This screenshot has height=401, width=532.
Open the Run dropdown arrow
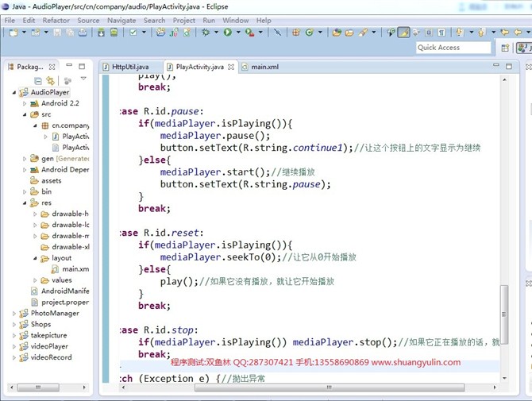238,33
